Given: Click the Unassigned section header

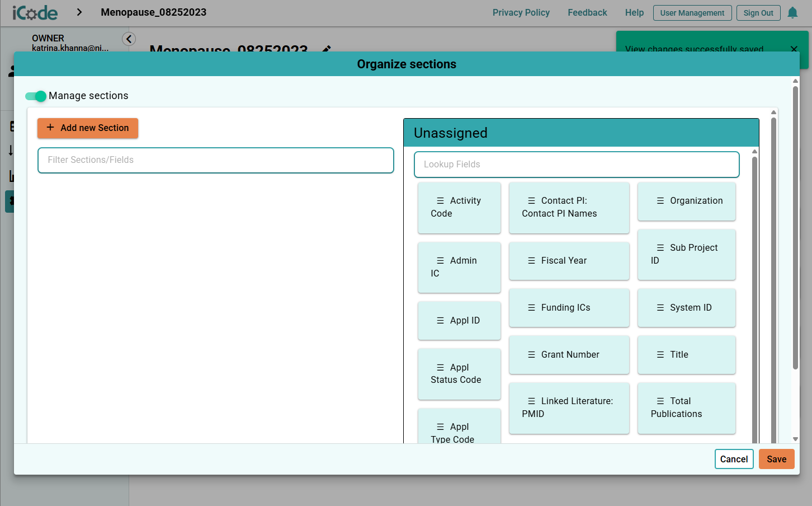Looking at the screenshot, I should click(x=581, y=133).
